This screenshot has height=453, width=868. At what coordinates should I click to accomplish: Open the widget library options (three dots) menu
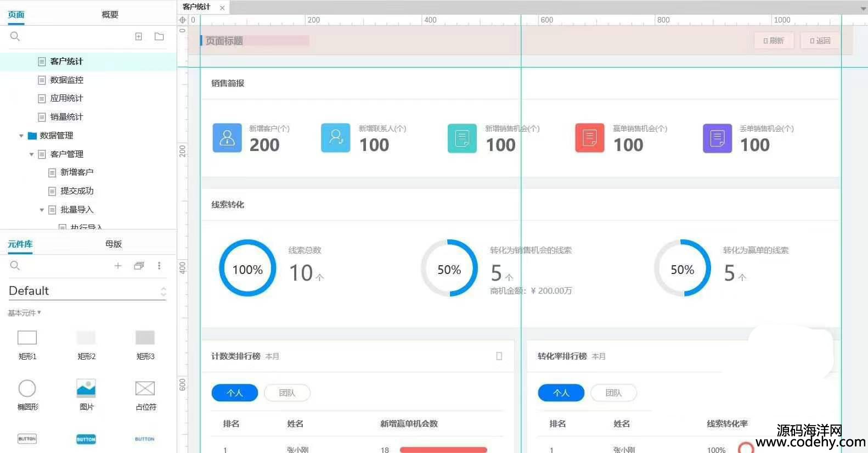point(159,266)
